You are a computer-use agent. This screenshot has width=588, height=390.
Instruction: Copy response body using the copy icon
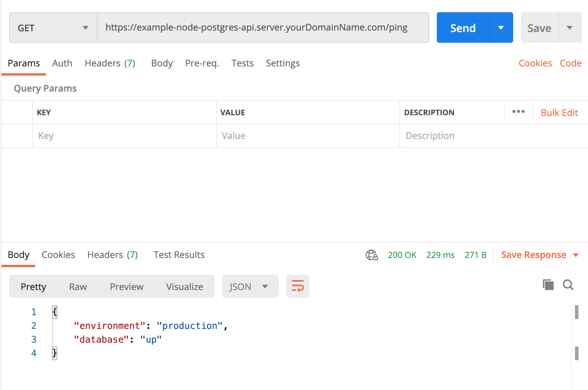(548, 285)
